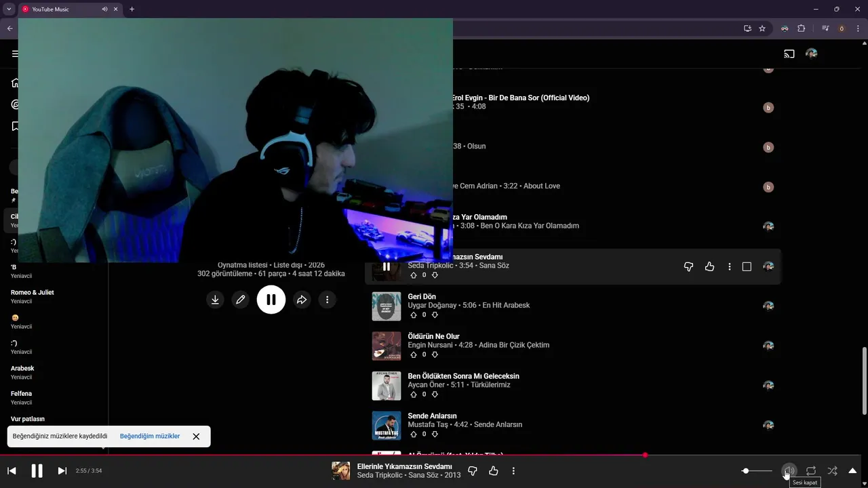Click Ellerinle Yıkamazsın Sevdamı title in player bar

click(x=404, y=466)
